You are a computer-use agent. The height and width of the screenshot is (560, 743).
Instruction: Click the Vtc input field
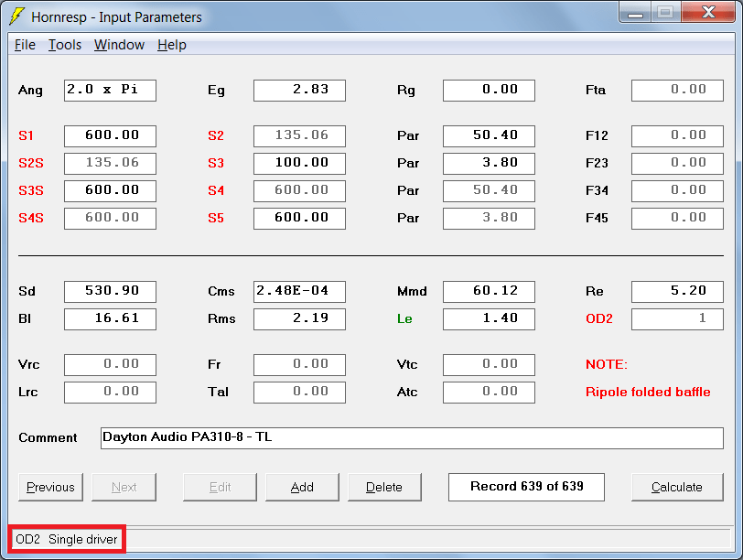489,365
